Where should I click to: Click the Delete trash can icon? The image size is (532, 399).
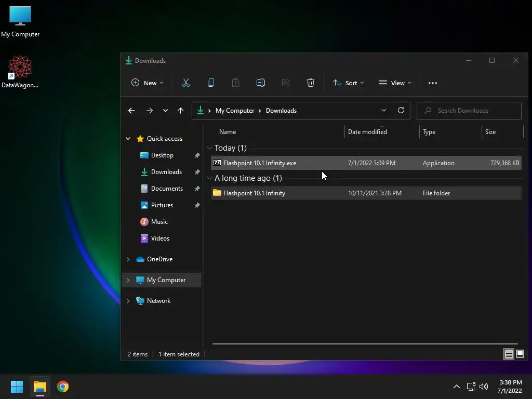click(311, 83)
